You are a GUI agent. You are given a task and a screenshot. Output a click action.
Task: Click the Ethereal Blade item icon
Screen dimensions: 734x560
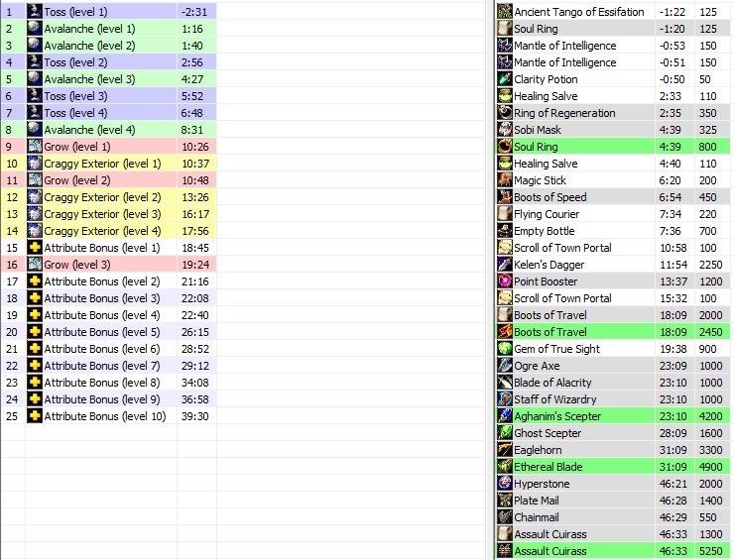pos(505,466)
